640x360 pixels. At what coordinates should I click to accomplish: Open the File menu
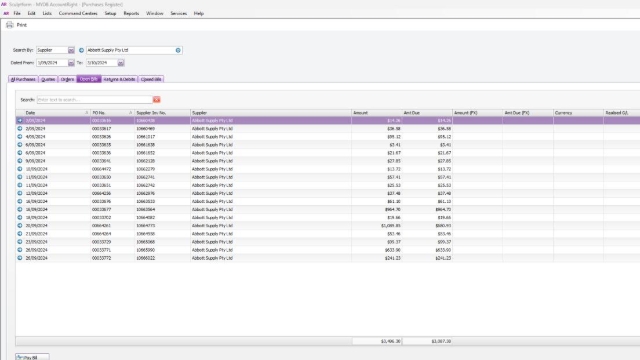[x=17, y=13]
